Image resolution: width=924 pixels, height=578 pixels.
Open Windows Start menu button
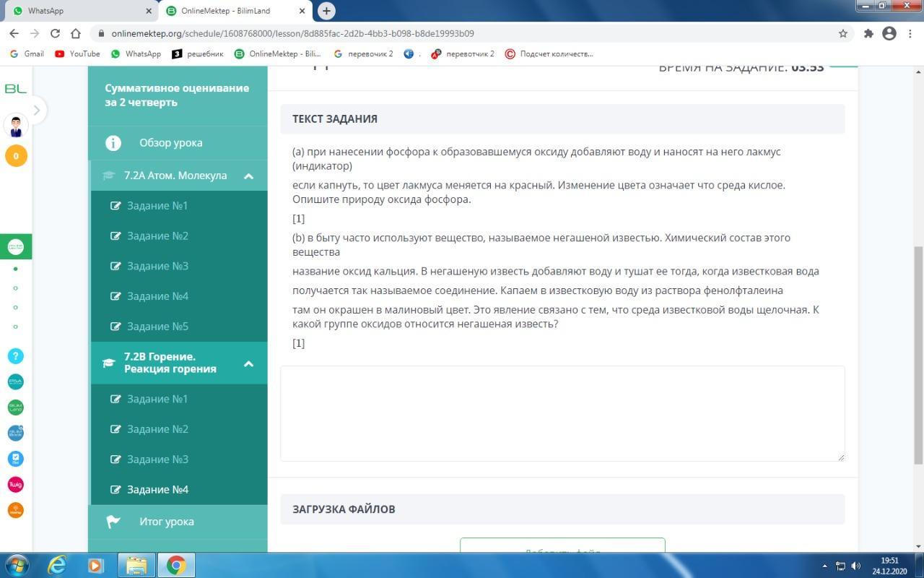coord(16,565)
